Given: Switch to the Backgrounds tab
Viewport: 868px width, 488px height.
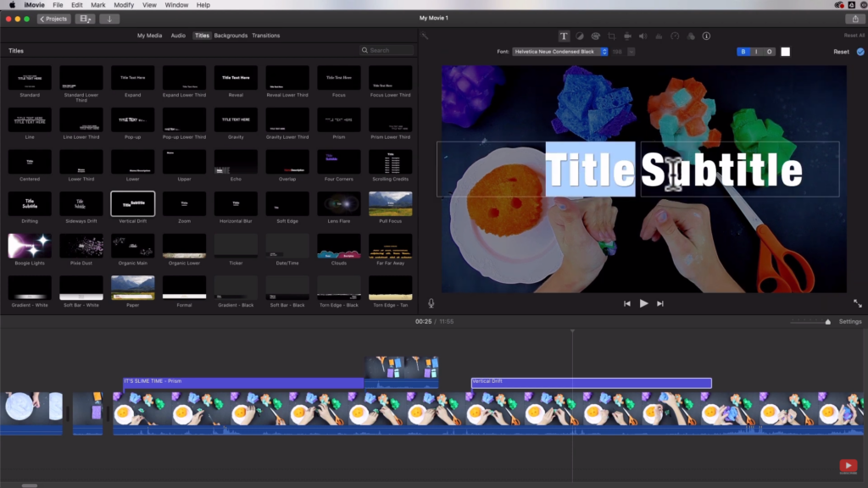Looking at the screenshot, I should tap(231, 36).
